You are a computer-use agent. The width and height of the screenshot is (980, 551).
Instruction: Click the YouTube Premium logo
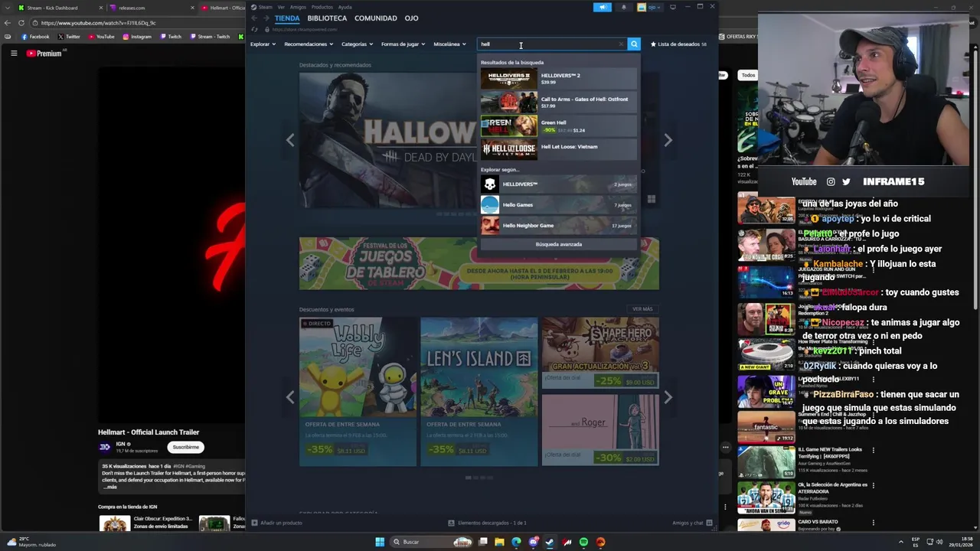click(44, 54)
